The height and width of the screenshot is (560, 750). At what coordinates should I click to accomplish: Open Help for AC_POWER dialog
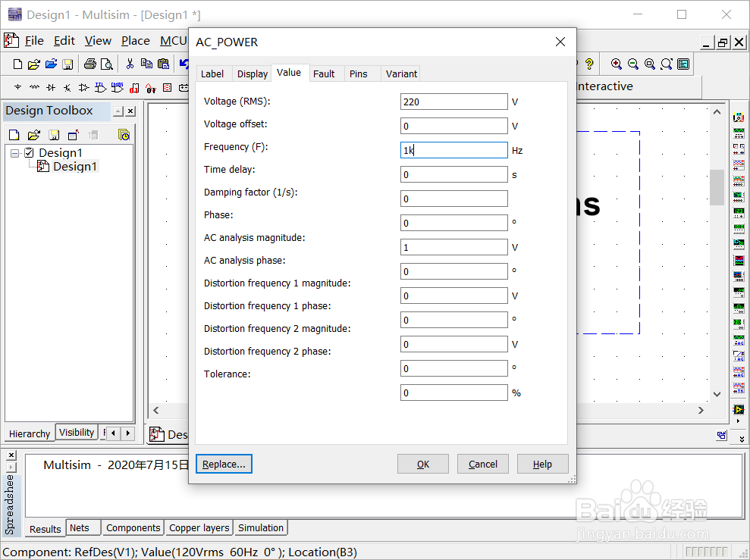click(542, 464)
